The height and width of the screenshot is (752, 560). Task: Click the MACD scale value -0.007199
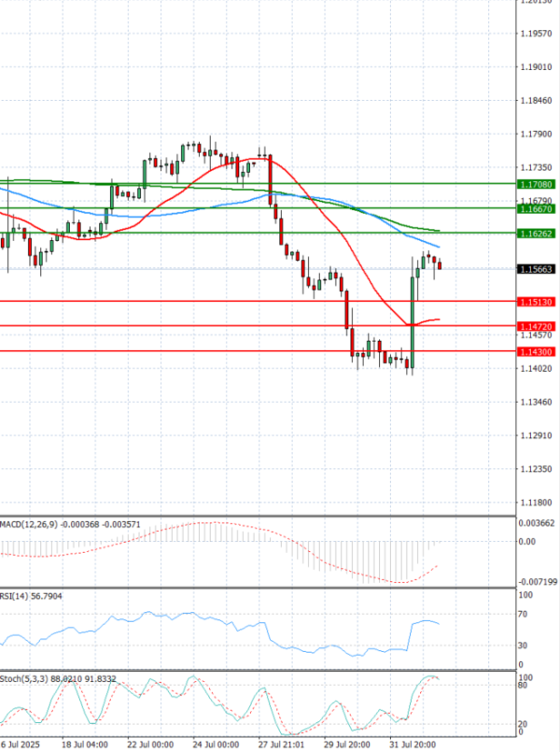pos(538,582)
